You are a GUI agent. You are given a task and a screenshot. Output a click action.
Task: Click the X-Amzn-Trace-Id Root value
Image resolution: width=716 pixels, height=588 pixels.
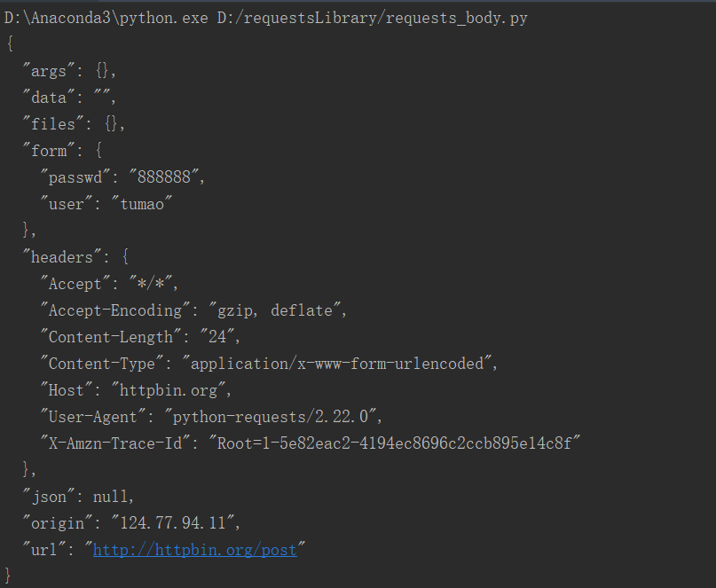tap(395, 443)
